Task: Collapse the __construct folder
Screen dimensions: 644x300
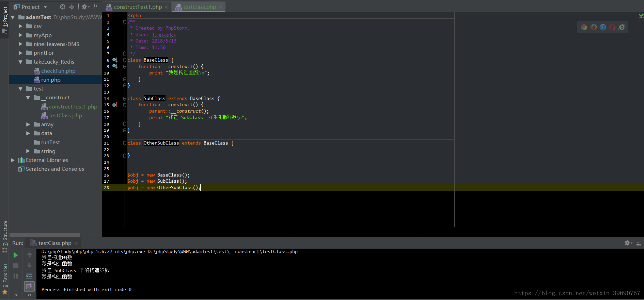Action: click(28, 98)
